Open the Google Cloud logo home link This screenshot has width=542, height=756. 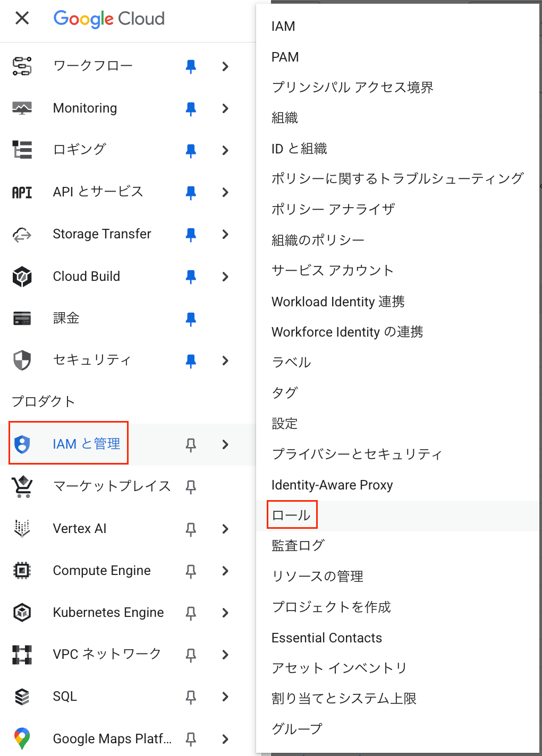coord(109,19)
